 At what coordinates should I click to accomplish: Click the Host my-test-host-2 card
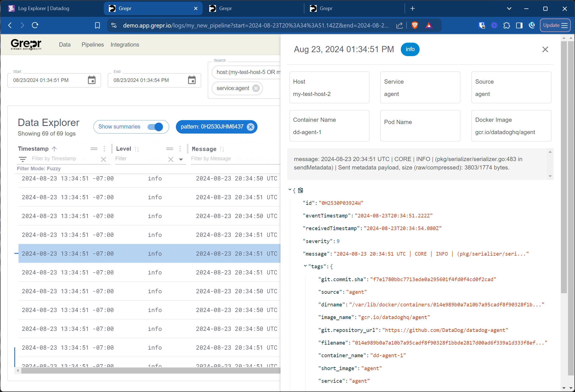point(329,88)
